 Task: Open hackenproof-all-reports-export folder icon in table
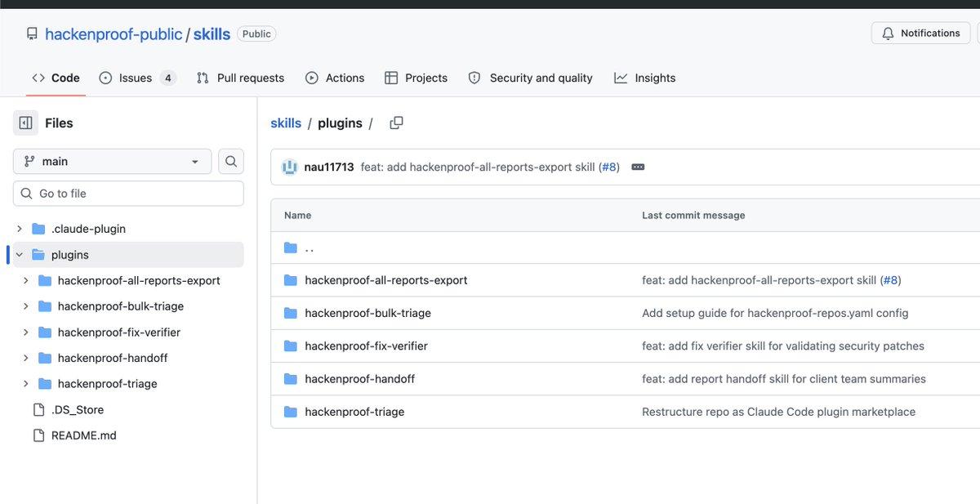coord(291,280)
